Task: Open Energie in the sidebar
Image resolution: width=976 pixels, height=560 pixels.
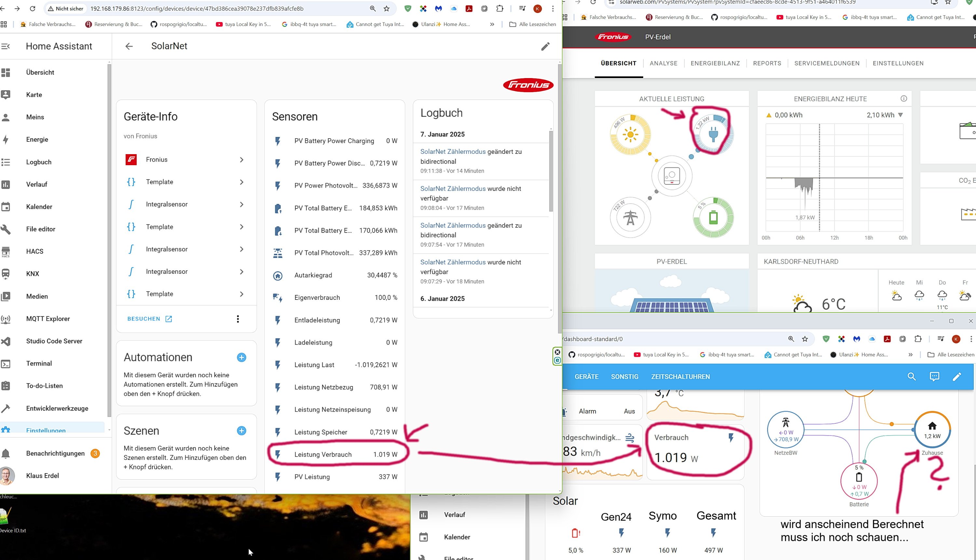Action: coord(37,139)
